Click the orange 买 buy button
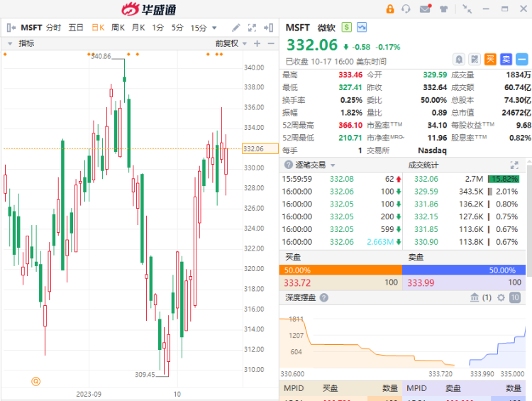532x401 pixels. pyautogui.click(x=490, y=60)
